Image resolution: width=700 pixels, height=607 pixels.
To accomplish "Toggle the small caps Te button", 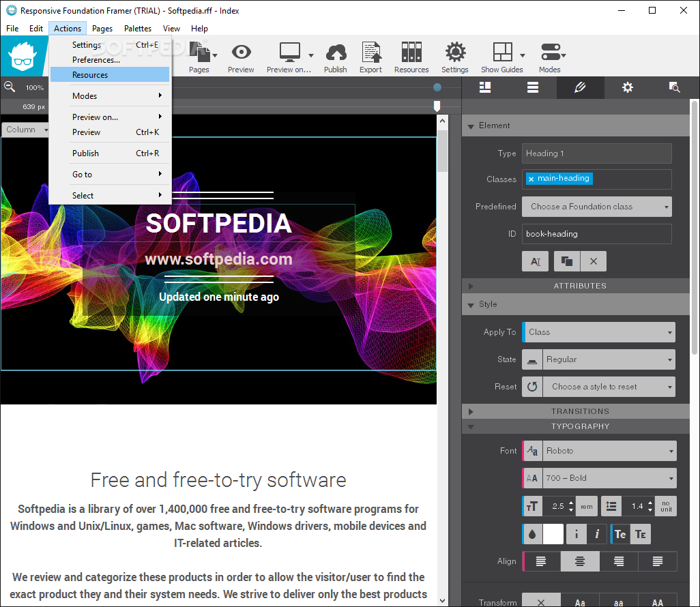I will pyautogui.click(x=641, y=534).
